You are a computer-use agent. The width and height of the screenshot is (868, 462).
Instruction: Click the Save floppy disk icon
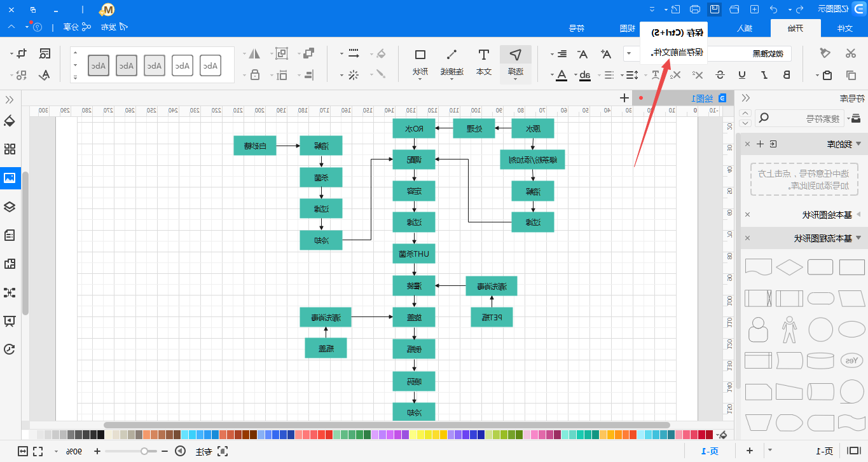coord(715,9)
